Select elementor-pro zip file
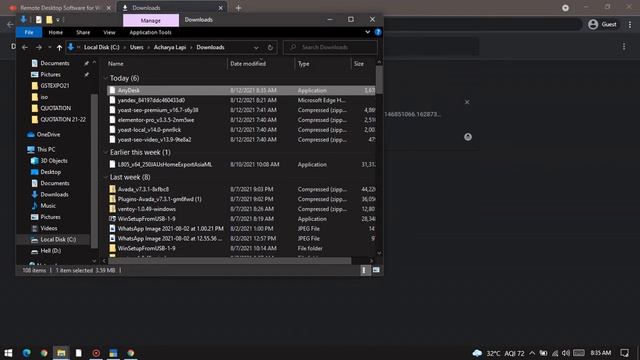 pyautogui.click(x=241, y=120)
